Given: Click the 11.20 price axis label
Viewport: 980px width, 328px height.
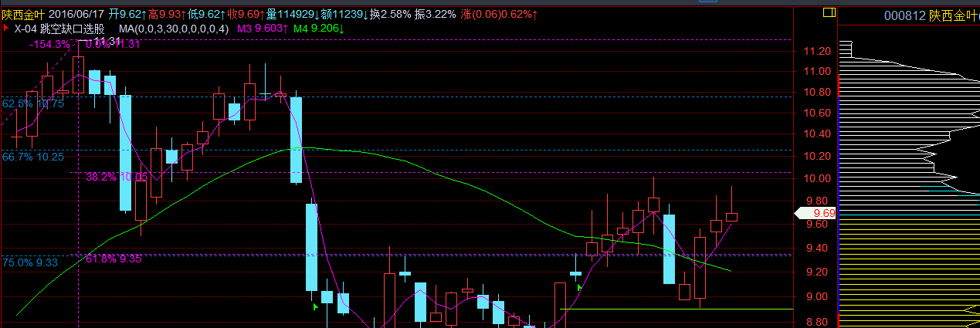Looking at the screenshot, I should pyautogui.click(x=816, y=51).
